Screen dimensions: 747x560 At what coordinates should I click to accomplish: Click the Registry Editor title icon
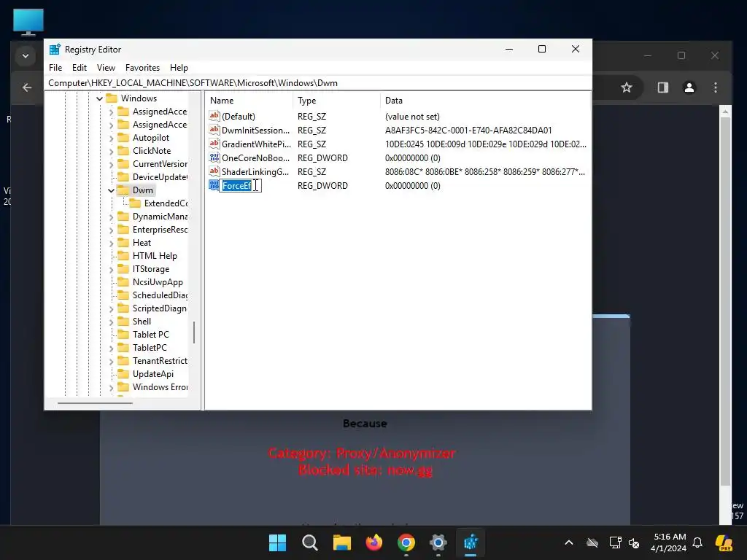[x=55, y=49]
